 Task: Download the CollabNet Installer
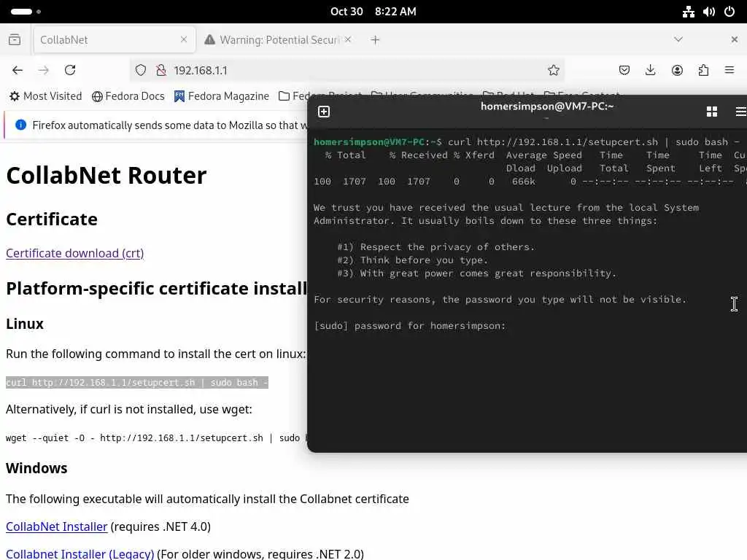pos(57,526)
